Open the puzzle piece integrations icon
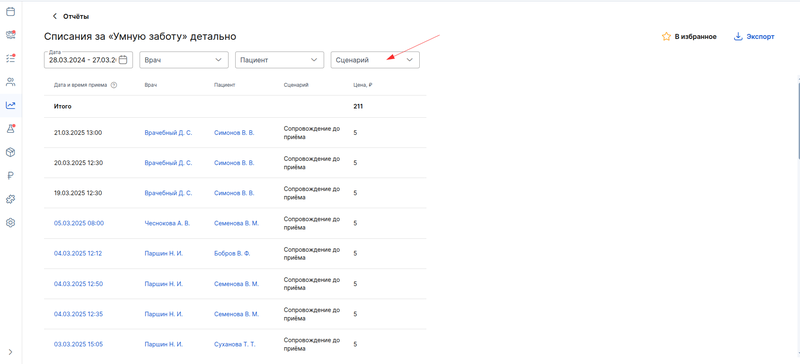 point(10,199)
